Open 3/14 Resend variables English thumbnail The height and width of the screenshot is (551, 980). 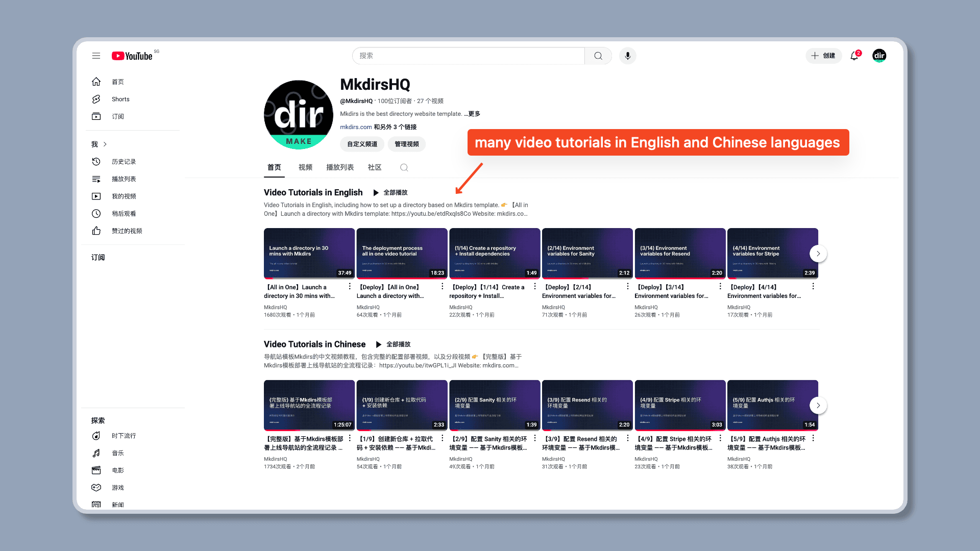click(x=680, y=254)
